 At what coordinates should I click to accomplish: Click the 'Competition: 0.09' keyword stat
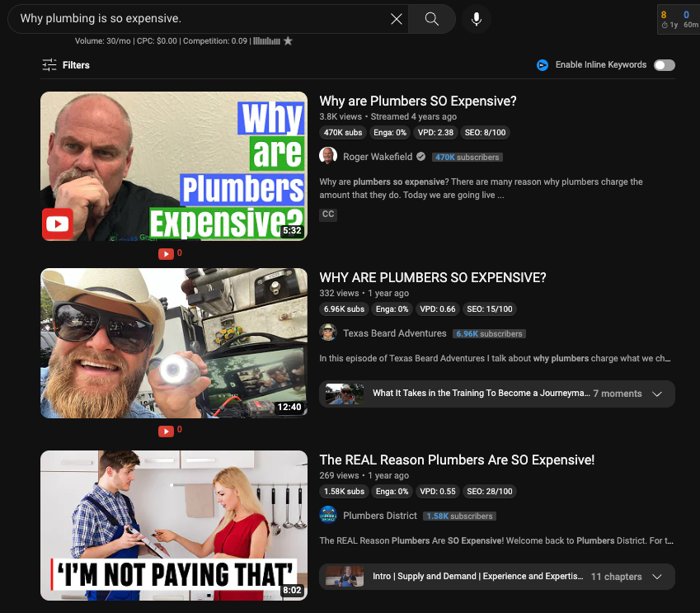click(215, 41)
